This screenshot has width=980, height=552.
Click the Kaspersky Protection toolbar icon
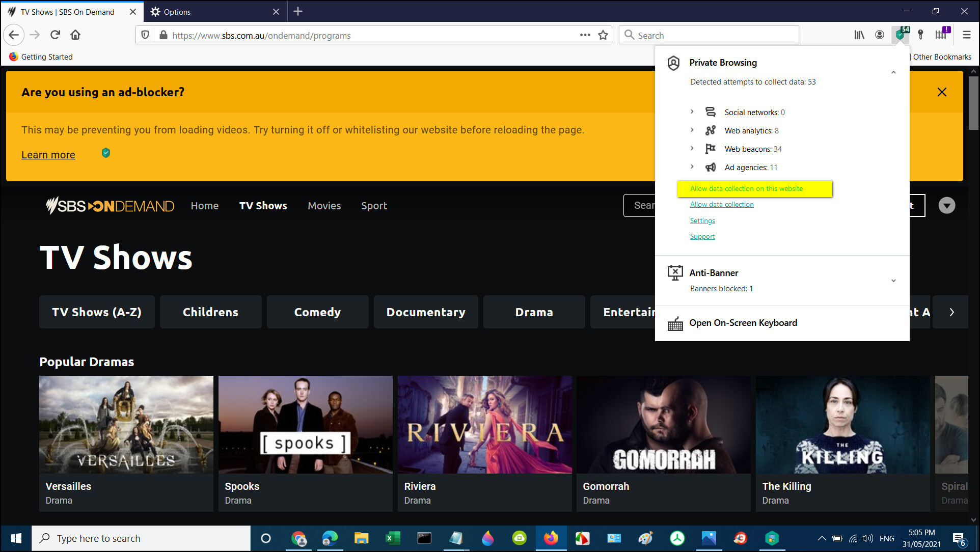[x=900, y=35]
